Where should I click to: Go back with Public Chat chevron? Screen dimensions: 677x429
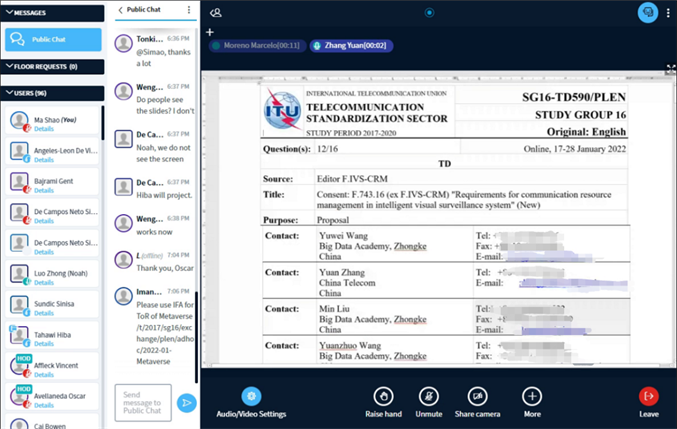coord(120,9)
